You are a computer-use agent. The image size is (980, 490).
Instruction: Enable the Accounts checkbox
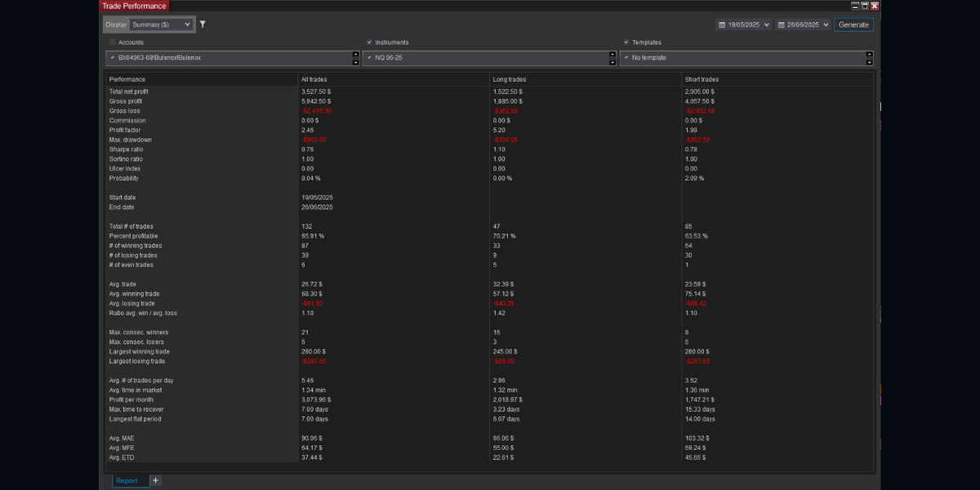coord(113,42)
